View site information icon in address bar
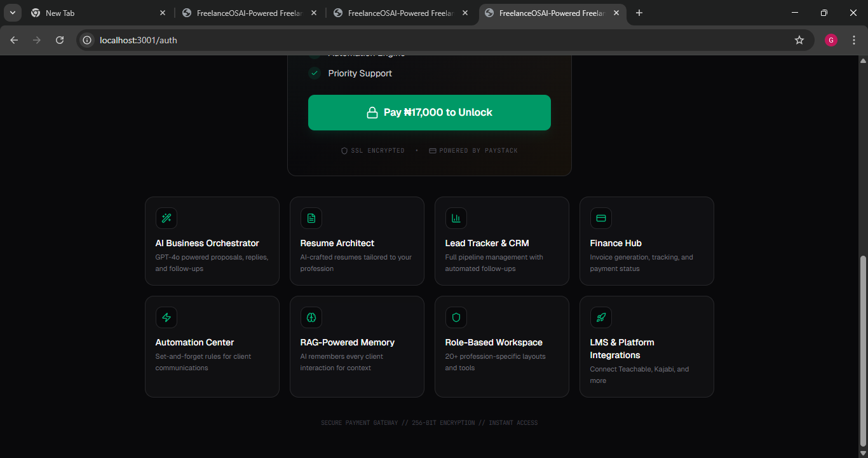 [x=88, y=40]
